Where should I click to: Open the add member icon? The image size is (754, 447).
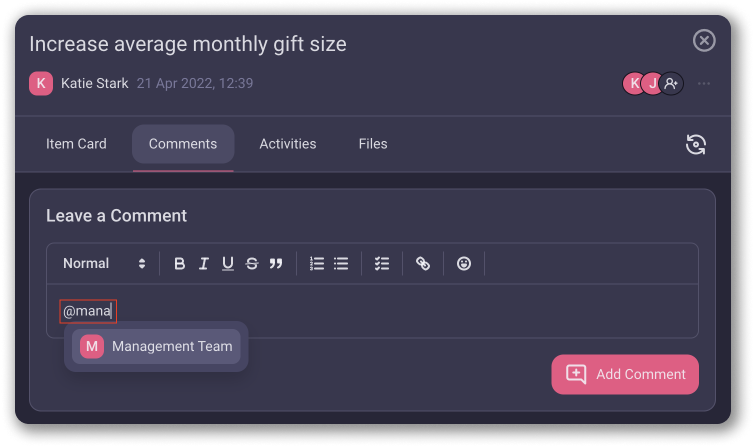[672, 84]
